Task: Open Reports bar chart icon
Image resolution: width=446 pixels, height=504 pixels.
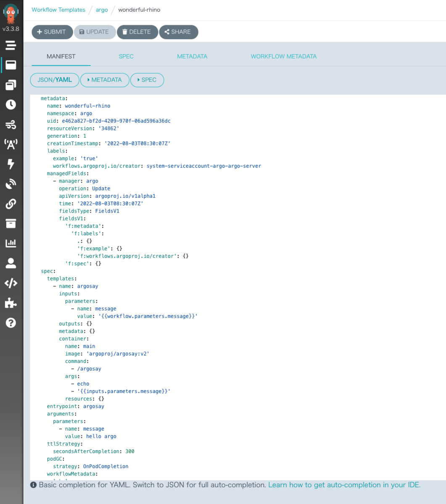Action: pos(11,243)
